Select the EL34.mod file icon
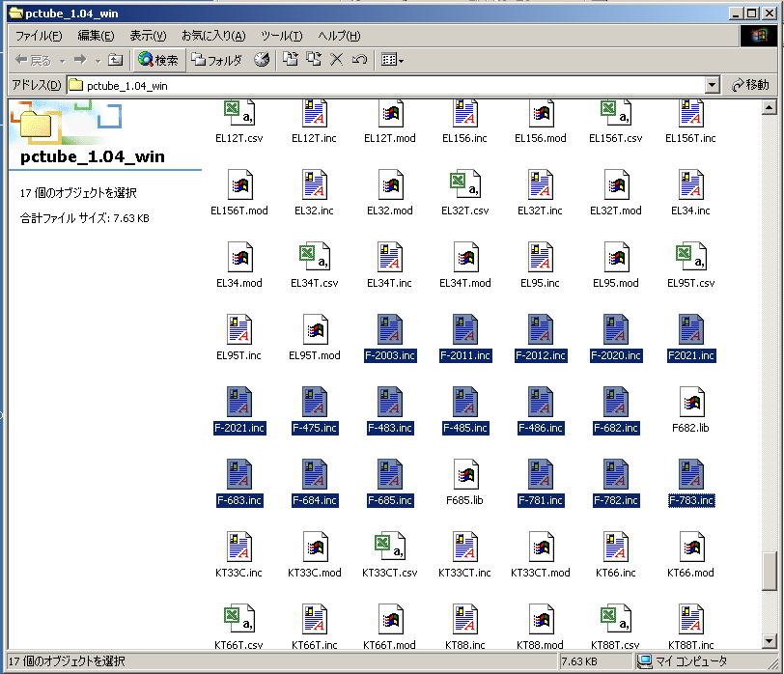The width and height of the screenshot is (784, 674). pyautogui.click(x=239, y=258)
